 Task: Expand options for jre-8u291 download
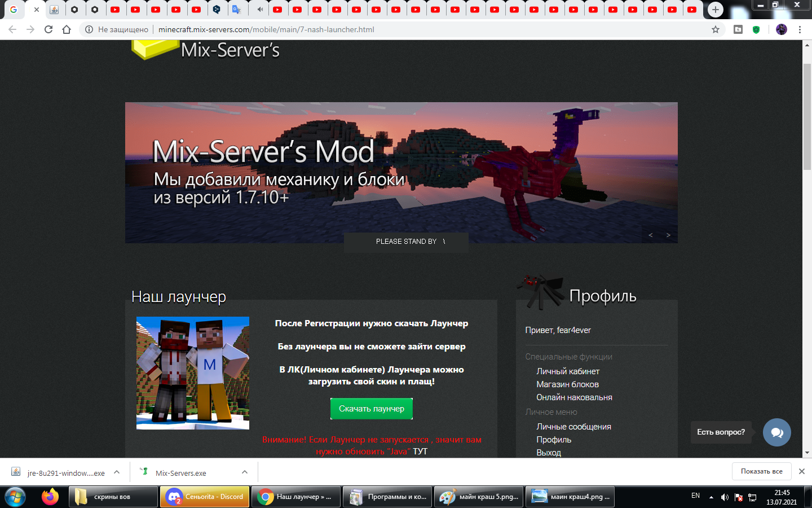(117, 472)
